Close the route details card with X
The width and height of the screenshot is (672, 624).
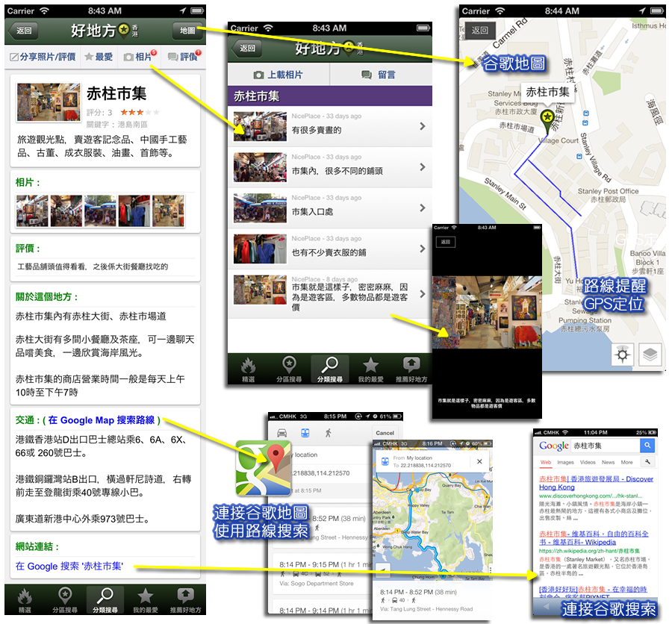(x=479, y=462)
